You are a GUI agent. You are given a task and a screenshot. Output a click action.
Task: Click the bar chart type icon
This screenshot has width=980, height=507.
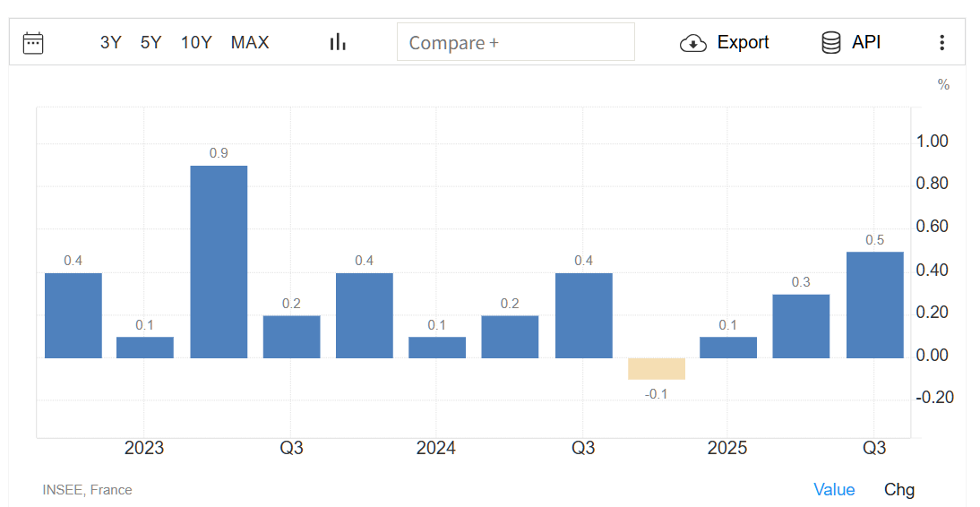pos(338,42)
